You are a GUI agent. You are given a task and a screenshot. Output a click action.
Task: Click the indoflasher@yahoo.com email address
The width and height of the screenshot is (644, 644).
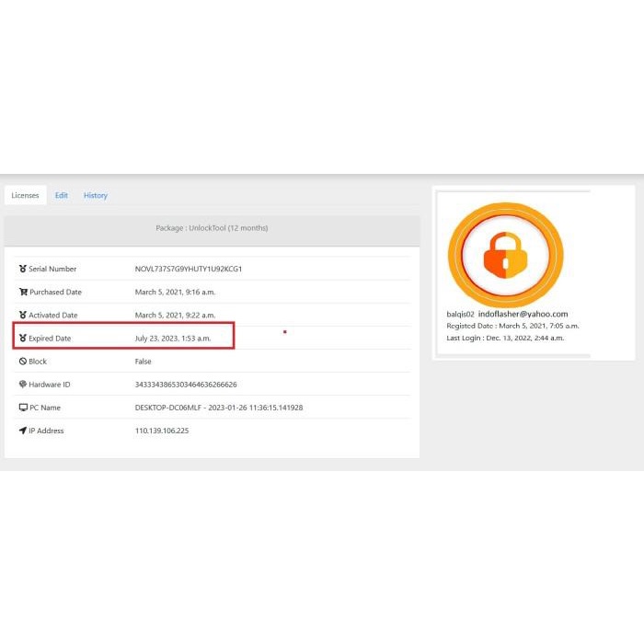[x=523, y=314]
